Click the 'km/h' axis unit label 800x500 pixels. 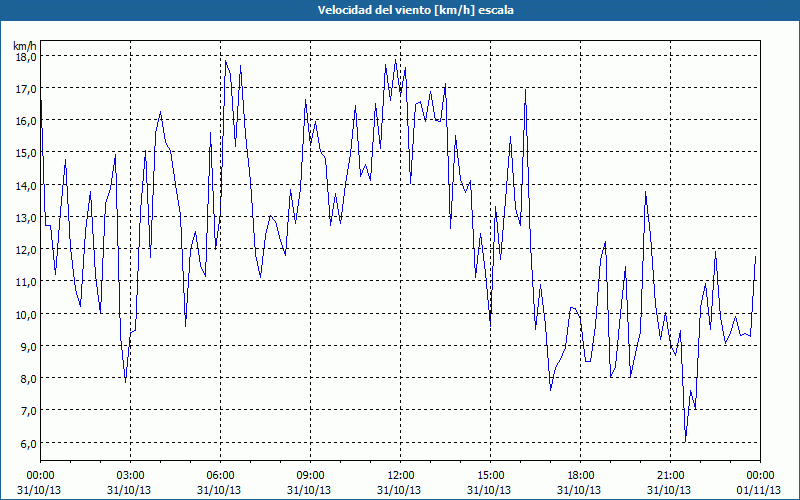click(26, 46)
